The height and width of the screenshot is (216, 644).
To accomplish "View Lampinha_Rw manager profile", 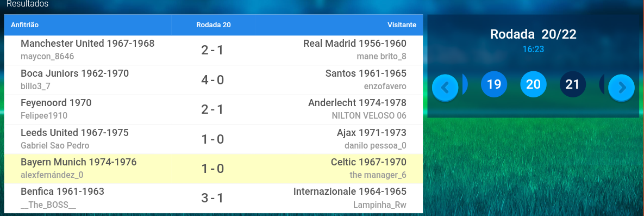I will [379, 205].
